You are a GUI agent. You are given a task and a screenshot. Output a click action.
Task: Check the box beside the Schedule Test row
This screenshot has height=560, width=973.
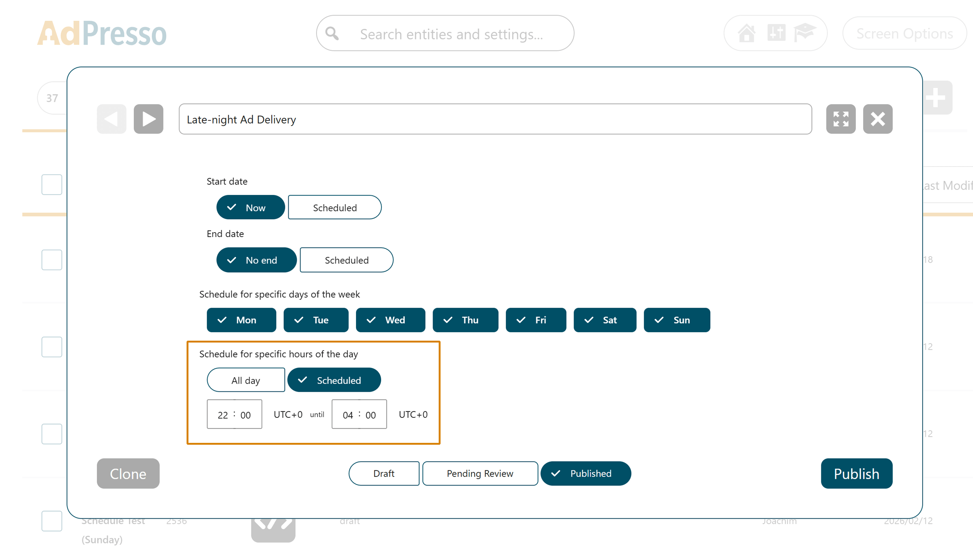coord(51,522)
